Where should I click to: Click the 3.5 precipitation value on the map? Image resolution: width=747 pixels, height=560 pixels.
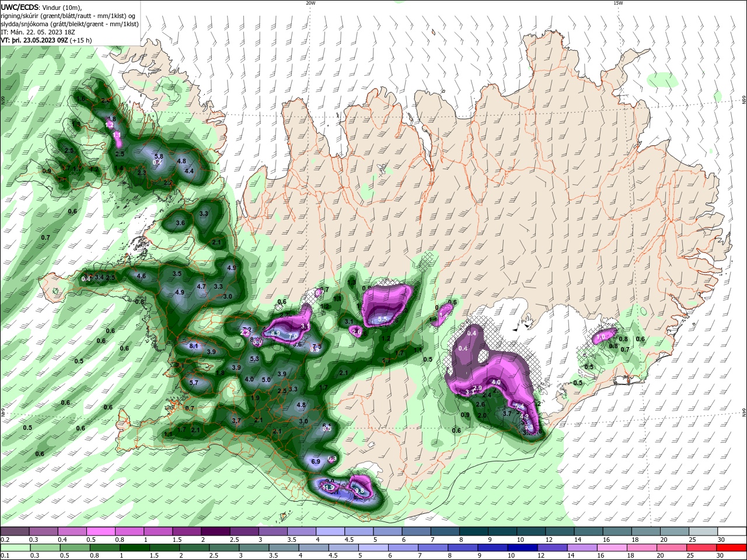pos(177,274)
